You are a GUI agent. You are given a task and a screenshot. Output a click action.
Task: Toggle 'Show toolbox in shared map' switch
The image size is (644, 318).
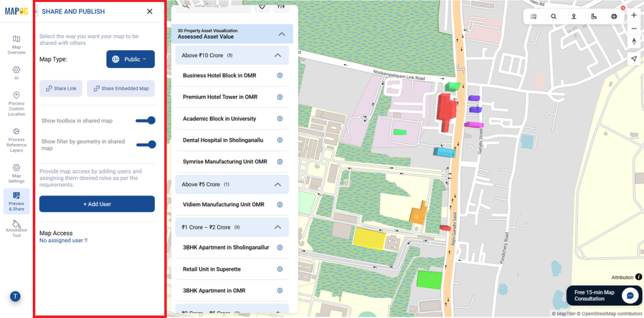(x=146, y=120)
